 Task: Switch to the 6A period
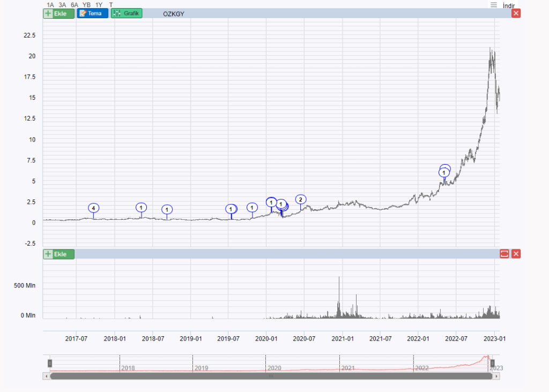(75, 4)
